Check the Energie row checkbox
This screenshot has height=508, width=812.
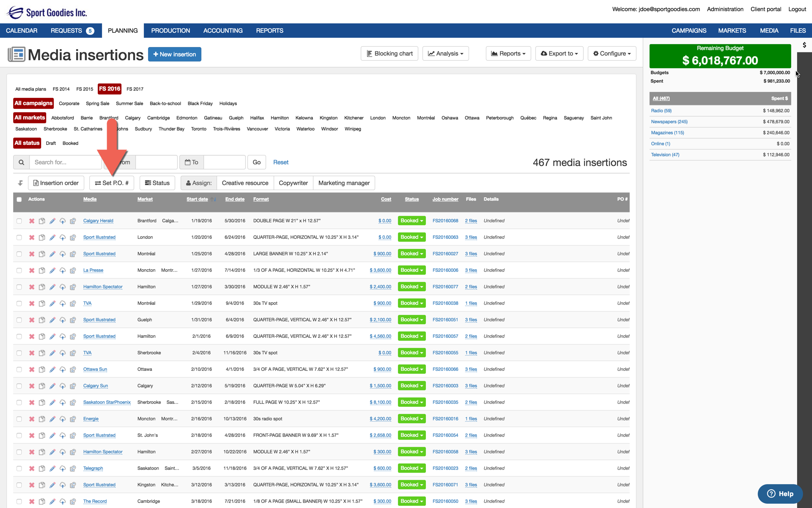tap(19, 419)
